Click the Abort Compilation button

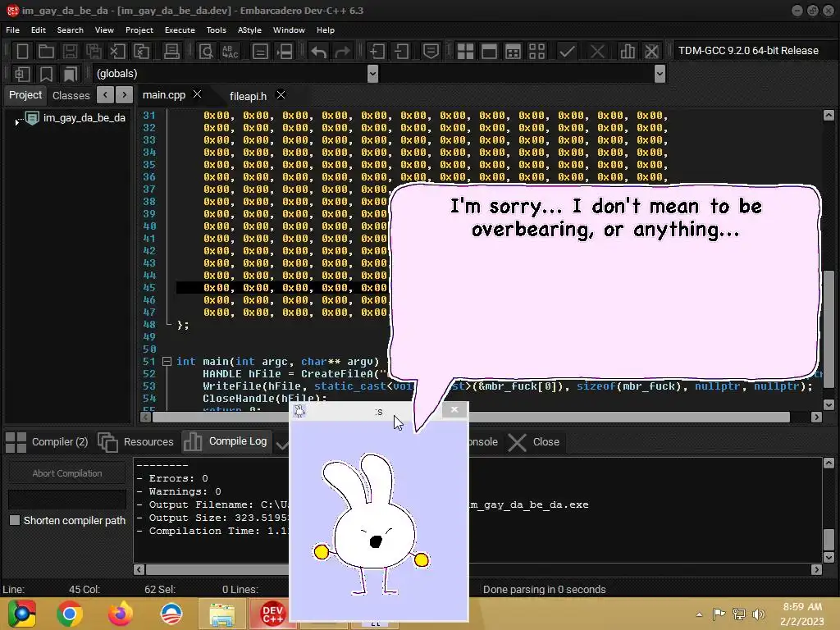pyautogui.click(x=67, y=473)
